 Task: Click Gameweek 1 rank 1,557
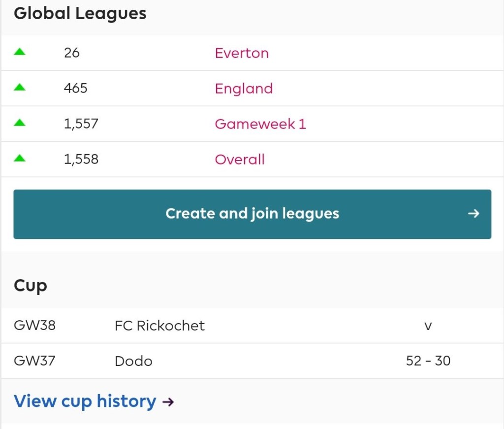click(81, 124)
